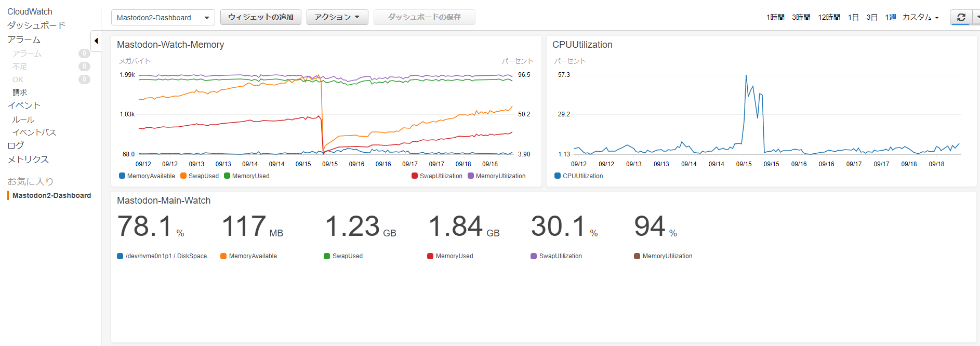Open the カスタム time range dropdown

[x=921, y=17]
